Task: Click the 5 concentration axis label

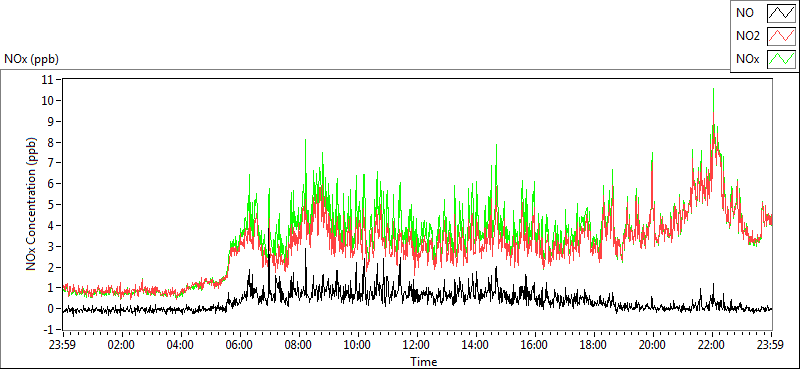Action: [52, 205]
